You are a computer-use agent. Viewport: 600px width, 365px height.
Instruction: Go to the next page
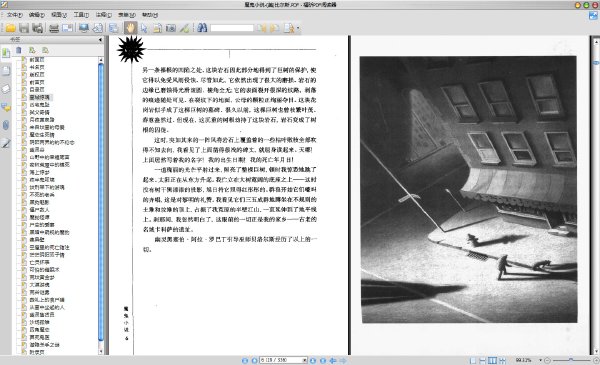point(313,360)
